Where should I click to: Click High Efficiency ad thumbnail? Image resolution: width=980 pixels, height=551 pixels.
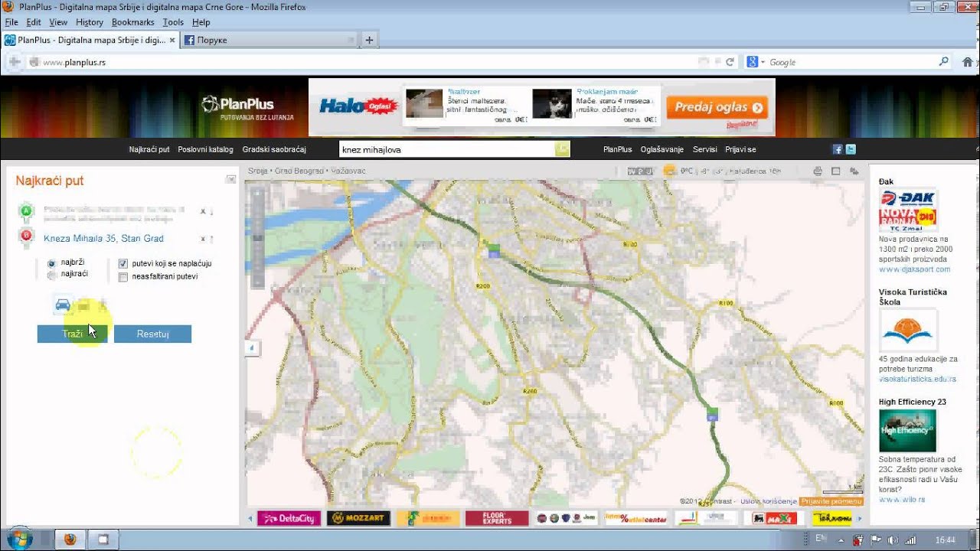(x=907, y=430)
